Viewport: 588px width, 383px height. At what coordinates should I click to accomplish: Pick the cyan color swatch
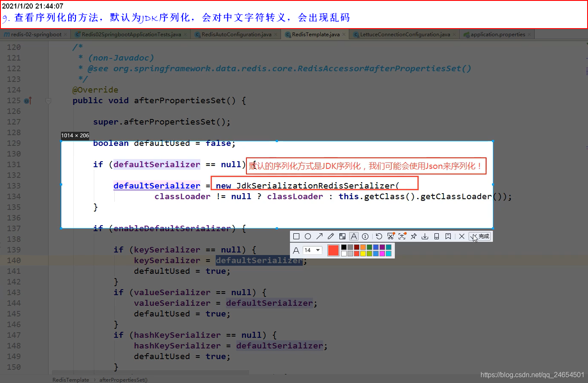[x=388, y=253]
